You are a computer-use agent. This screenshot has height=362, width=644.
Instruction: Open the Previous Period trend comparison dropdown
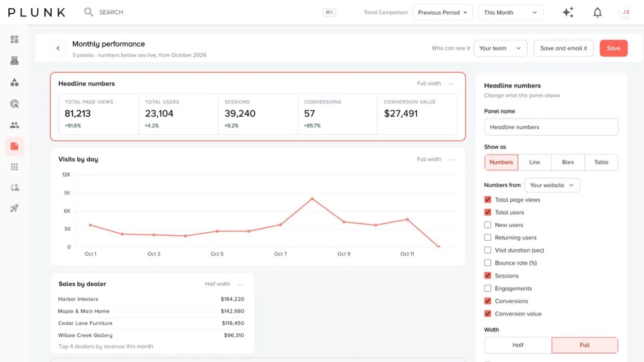coord(443,12)
